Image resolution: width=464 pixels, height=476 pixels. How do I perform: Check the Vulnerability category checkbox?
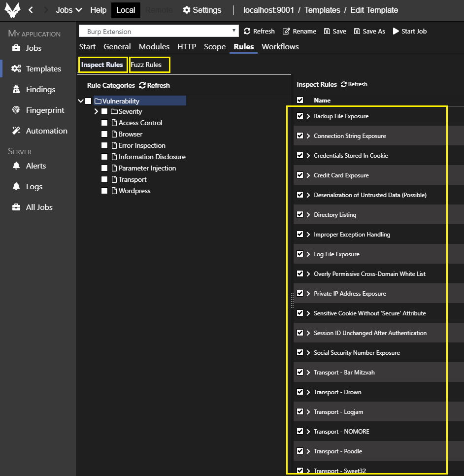pos(88,101)
